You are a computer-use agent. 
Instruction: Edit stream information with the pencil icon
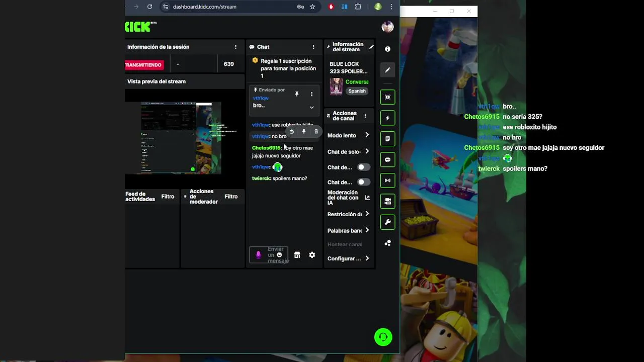click(x=371, y=47)
